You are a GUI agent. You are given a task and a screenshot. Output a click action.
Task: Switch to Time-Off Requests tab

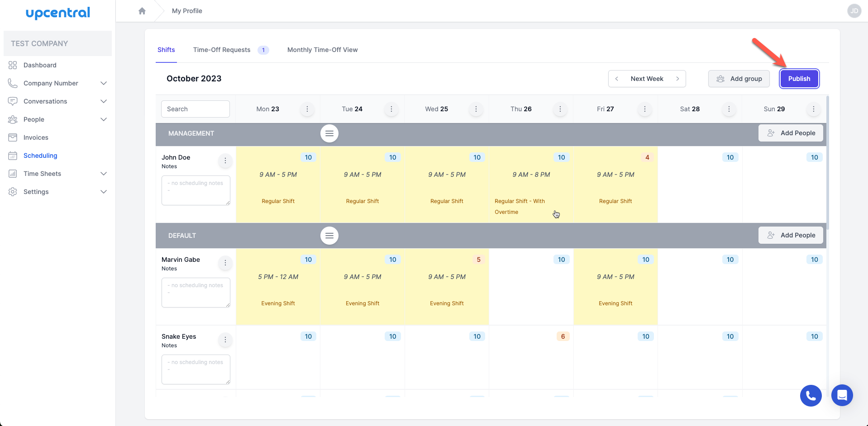tap(222, 50)
